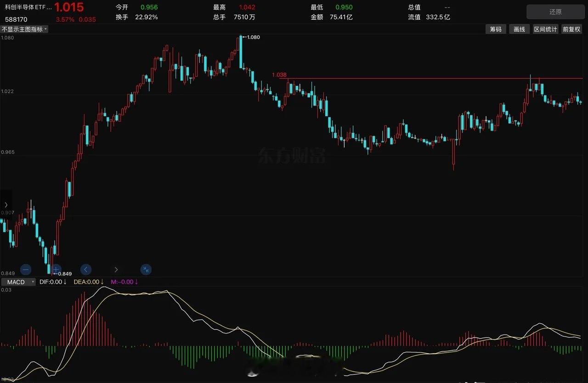This screenshot has height=383, width=588.
Task: Click DEA:0.00 indicator value
Action: pos(89,282)
